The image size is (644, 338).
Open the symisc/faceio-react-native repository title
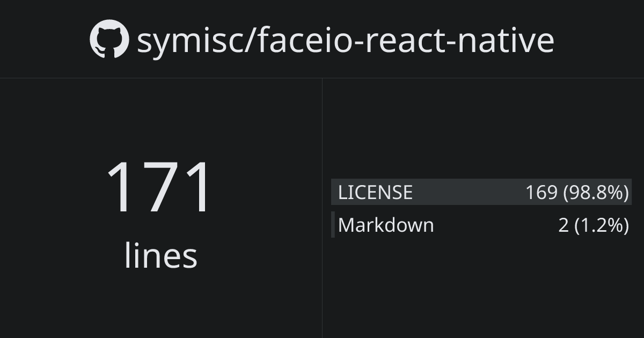click(x=345, y=41)
